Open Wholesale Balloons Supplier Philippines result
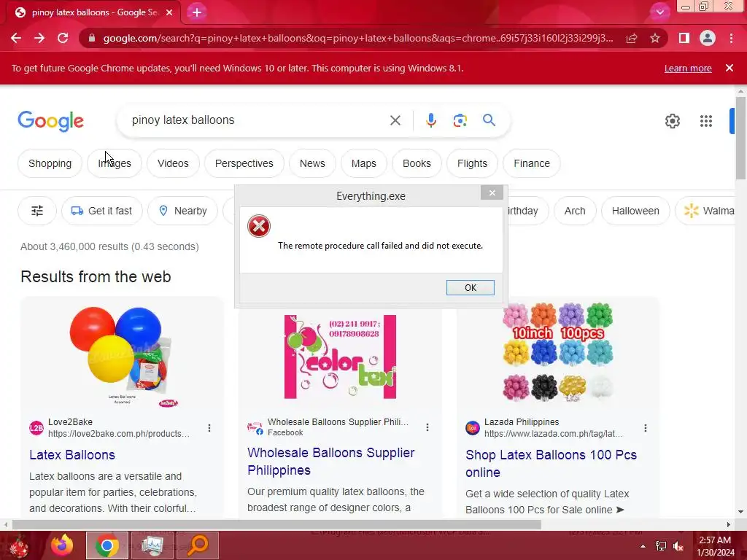 click(330, 461)
